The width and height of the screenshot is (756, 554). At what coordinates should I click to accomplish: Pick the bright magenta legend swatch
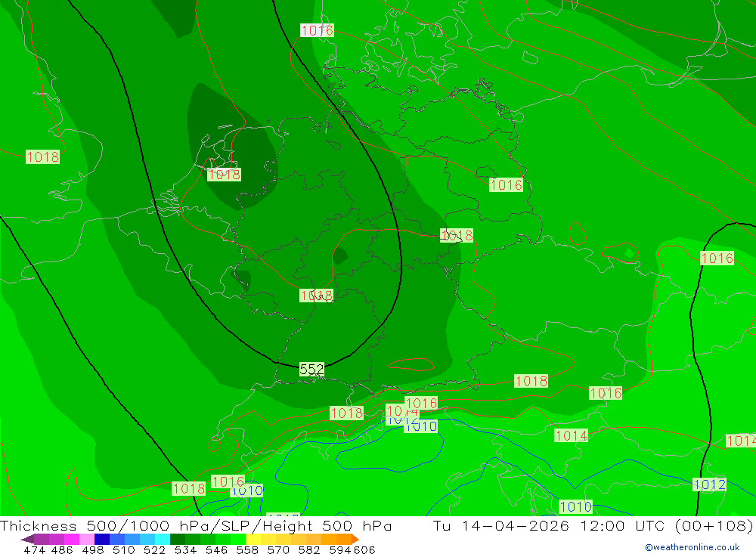71,539
